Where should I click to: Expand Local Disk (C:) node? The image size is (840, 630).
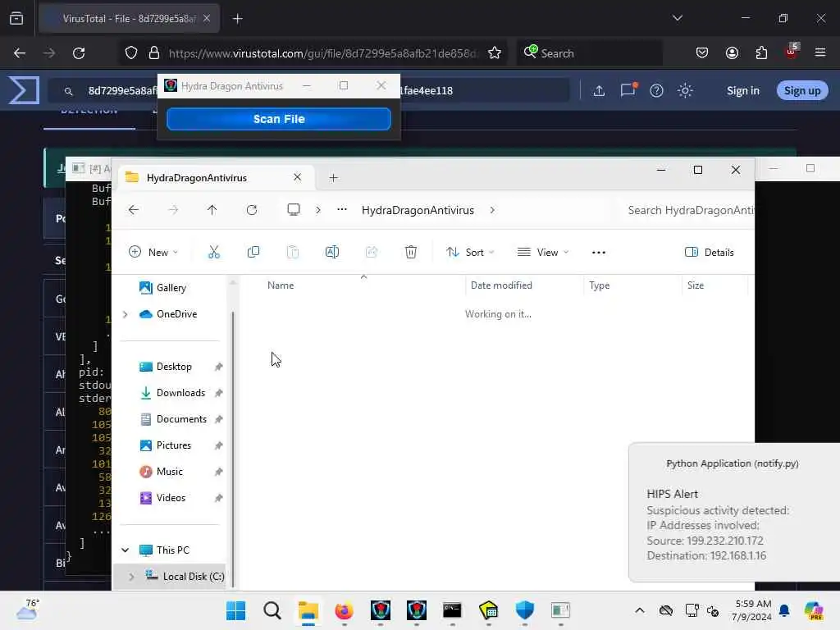click(131, 577)
